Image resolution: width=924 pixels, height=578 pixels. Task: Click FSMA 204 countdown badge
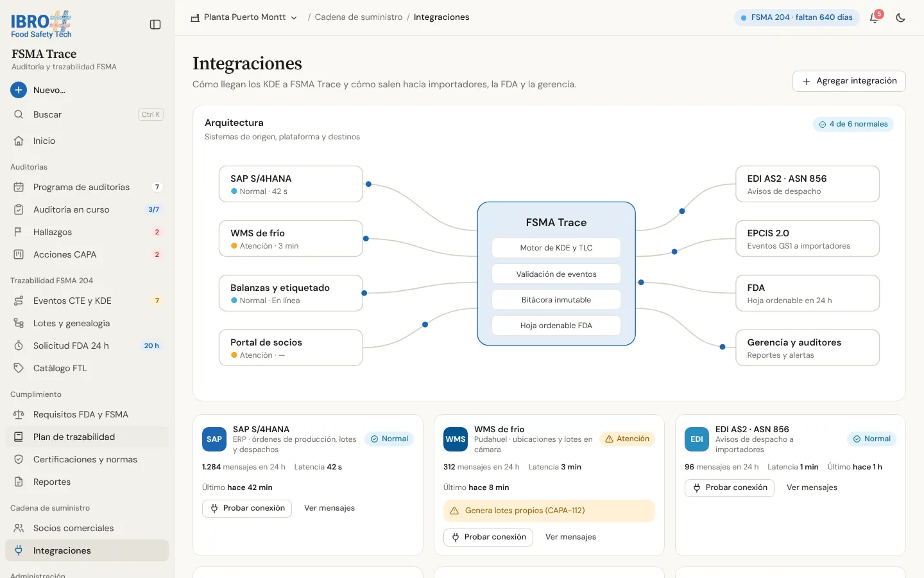coord(796,17)
